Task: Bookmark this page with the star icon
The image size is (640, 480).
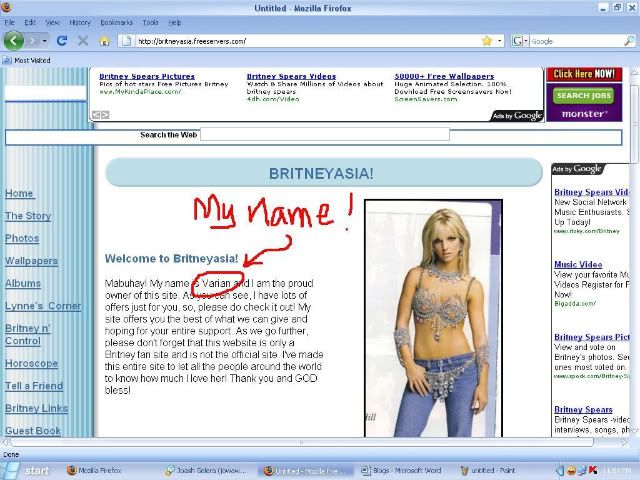Action: (x=487, y=41)
